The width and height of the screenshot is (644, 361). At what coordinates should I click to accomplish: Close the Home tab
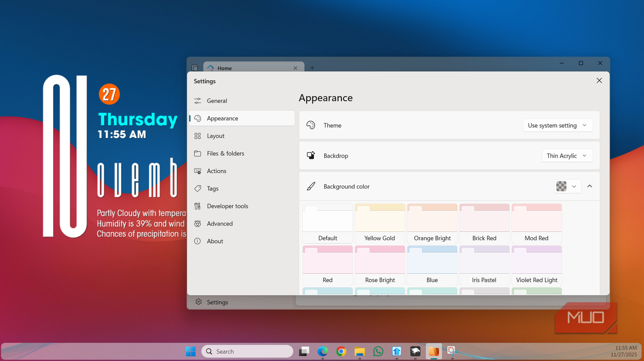click(x=295, y=68)
